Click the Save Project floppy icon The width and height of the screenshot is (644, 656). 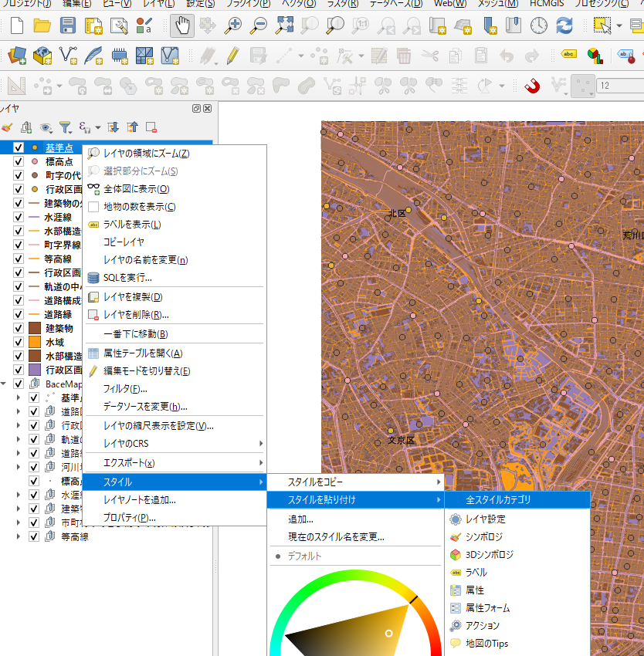pyautogui.click(x=68, y=25)
